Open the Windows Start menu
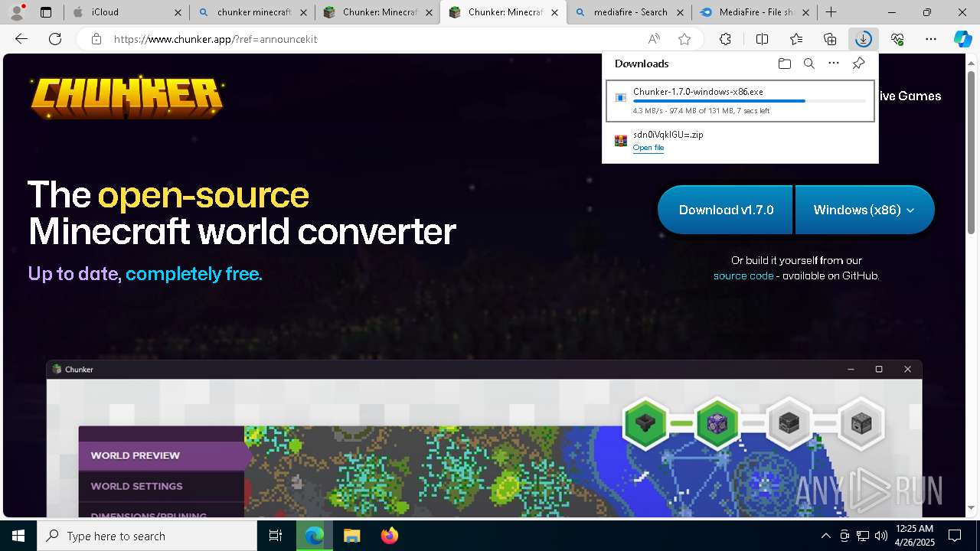 click(18, 536)
